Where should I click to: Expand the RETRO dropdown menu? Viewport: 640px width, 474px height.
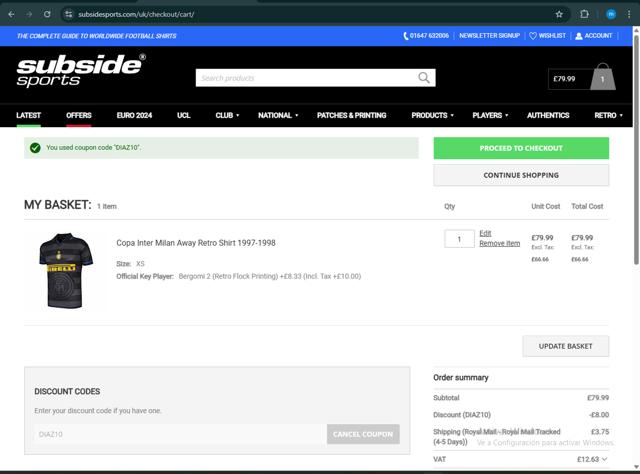(609, 115)
